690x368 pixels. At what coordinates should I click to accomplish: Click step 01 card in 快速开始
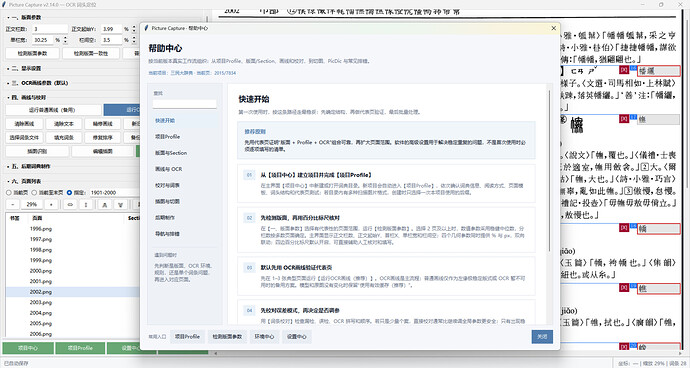coord(386,184)
